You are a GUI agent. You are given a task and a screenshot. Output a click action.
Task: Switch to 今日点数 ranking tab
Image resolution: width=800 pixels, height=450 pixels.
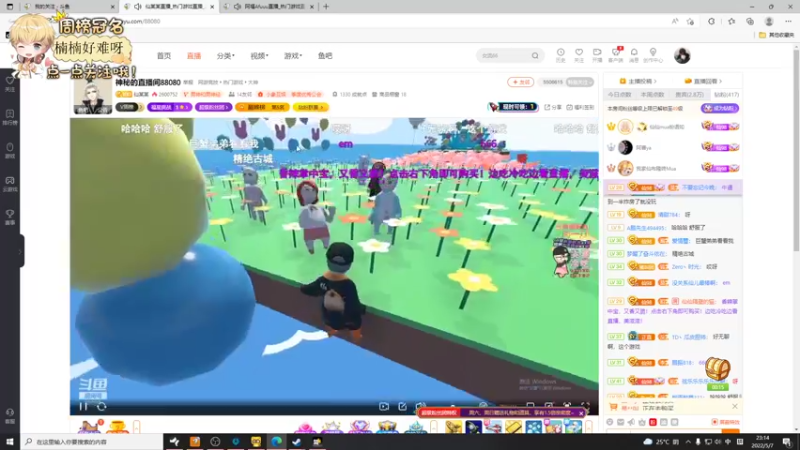[619, 94]
